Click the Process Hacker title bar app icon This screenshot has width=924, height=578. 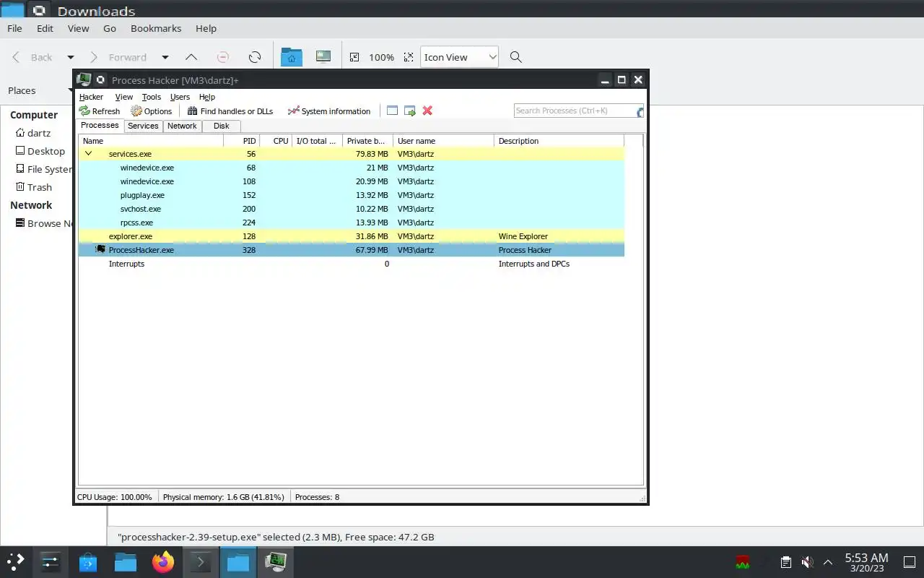84,79
